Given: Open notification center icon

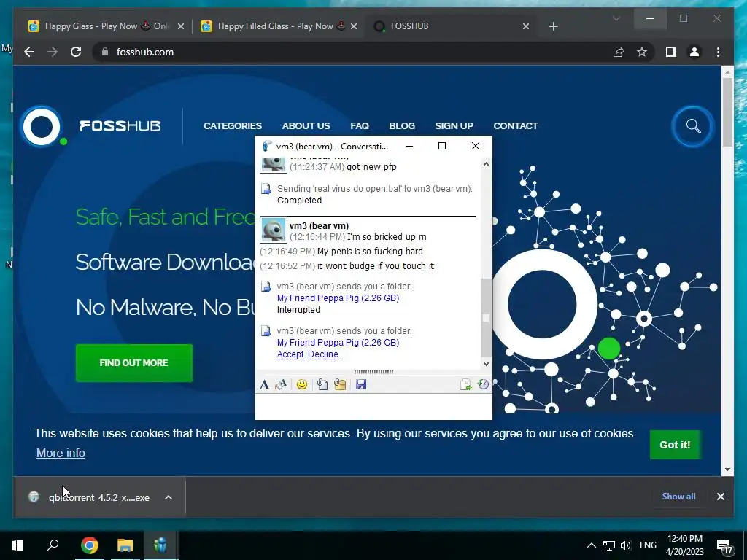Looking at the screenshot, I should point(724,546).
